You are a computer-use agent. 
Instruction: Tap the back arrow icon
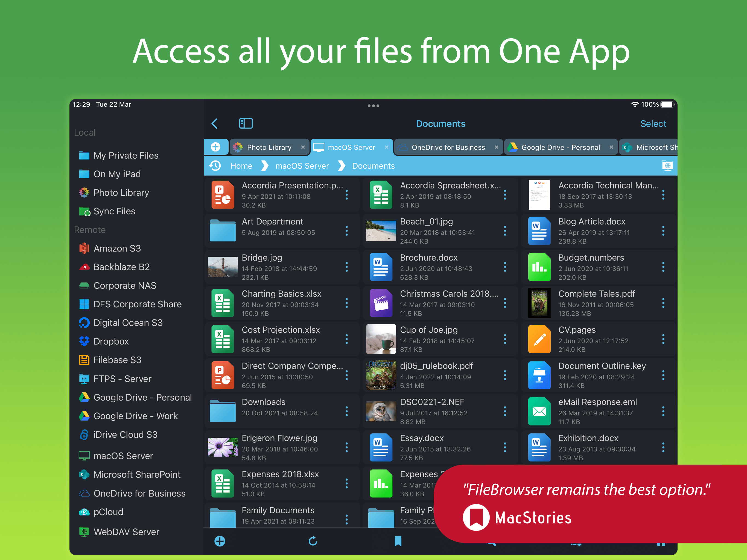click(x=215, y=124)
